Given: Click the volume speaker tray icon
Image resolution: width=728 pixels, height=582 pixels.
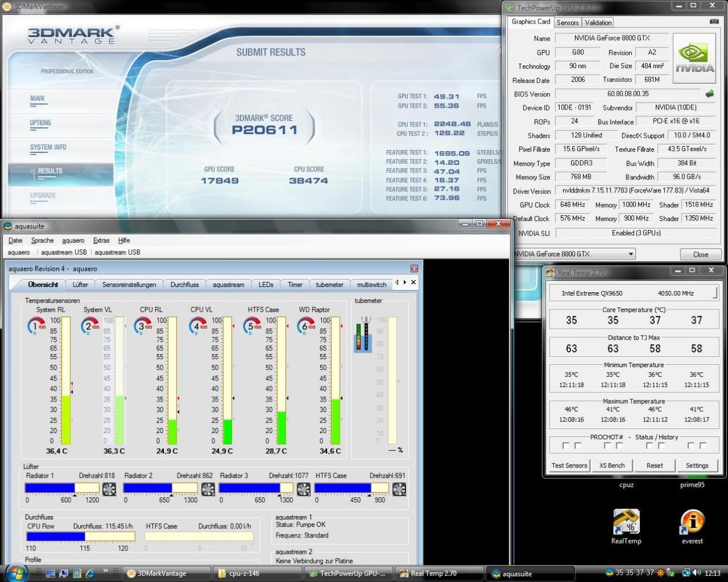Looking at the screenshot, I should pos(697,573).
